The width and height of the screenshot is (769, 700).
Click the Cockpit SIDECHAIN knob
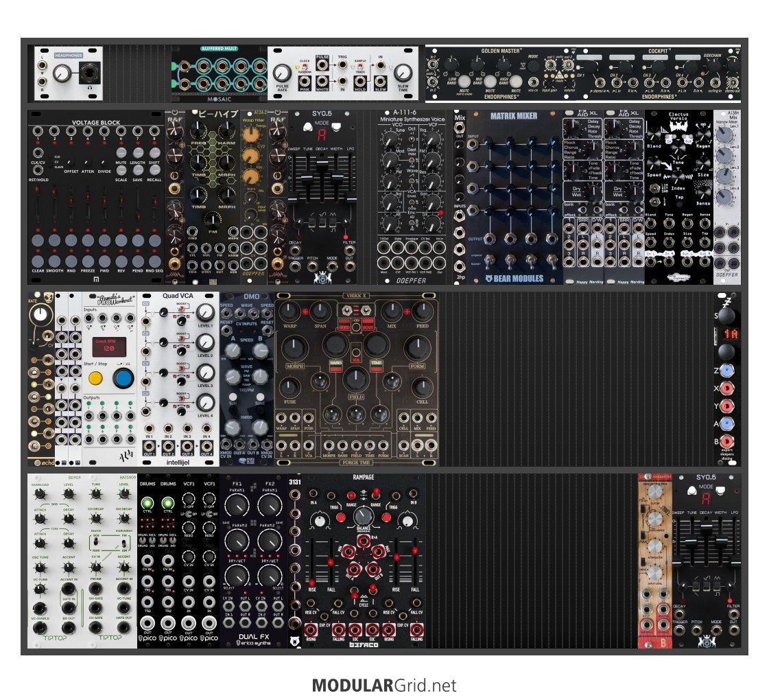[715, 66]
